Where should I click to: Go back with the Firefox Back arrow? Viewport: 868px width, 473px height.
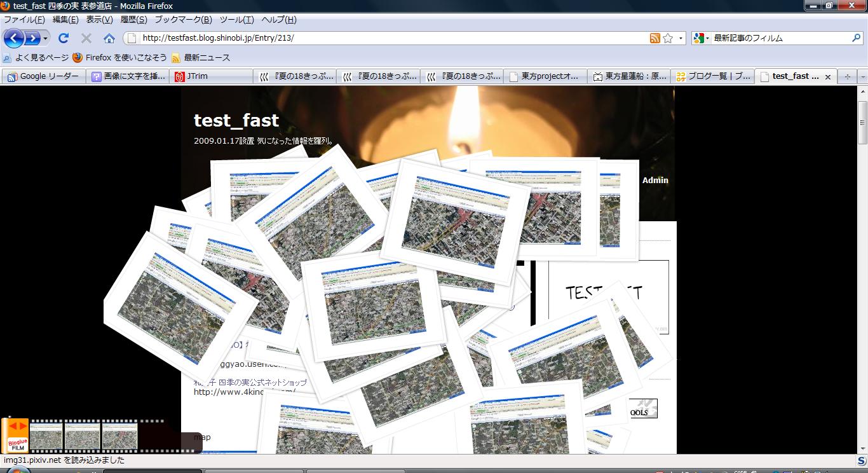[x=13, y=38]
